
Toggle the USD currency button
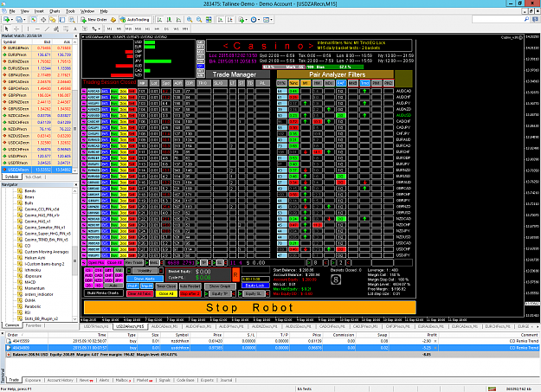click(109, 280)
